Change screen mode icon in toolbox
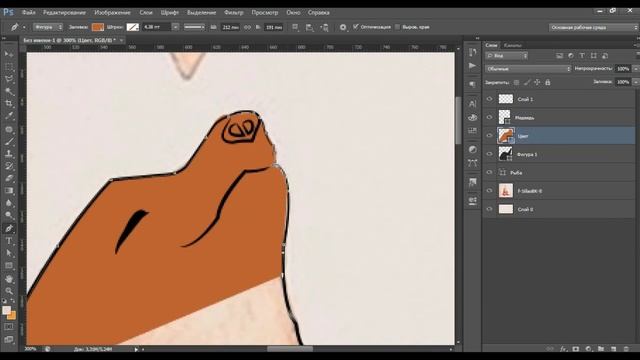The height and width of the screenshot is (360, 640). coord(9,340)
